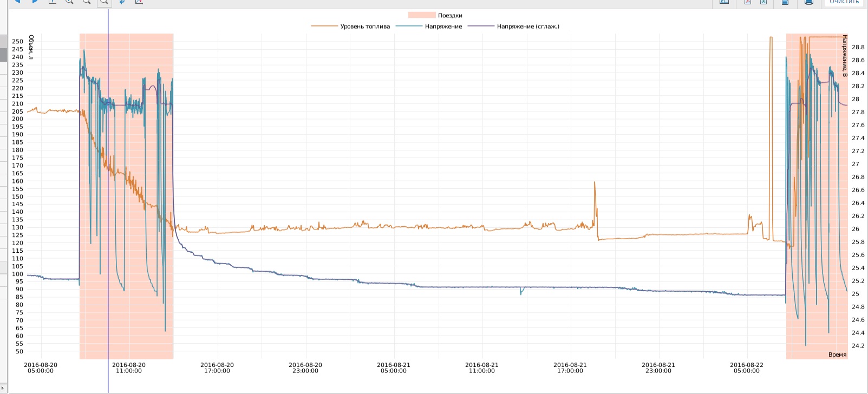Click the blue refresh arrow icon

(x=122, y=2)
